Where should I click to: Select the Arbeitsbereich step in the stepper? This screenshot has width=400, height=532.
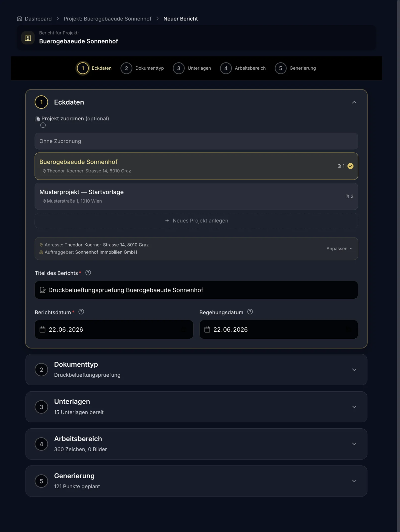pos(250,68)
